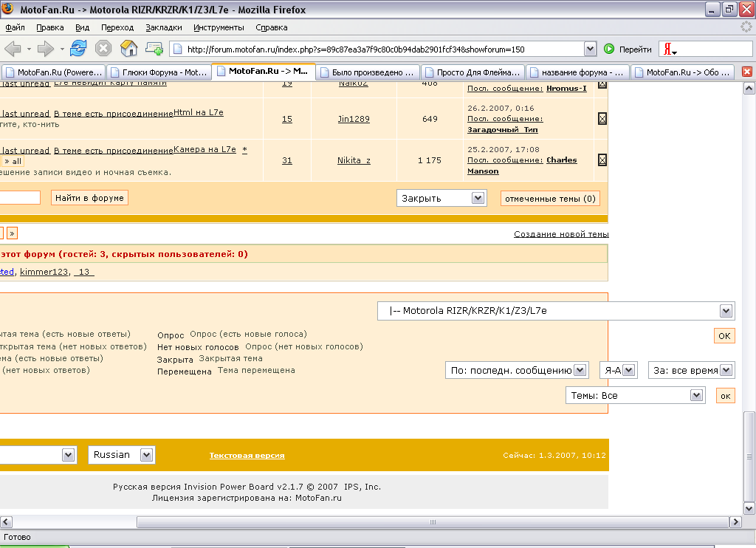Click reply count 31 link

click(x=287, y=160)
